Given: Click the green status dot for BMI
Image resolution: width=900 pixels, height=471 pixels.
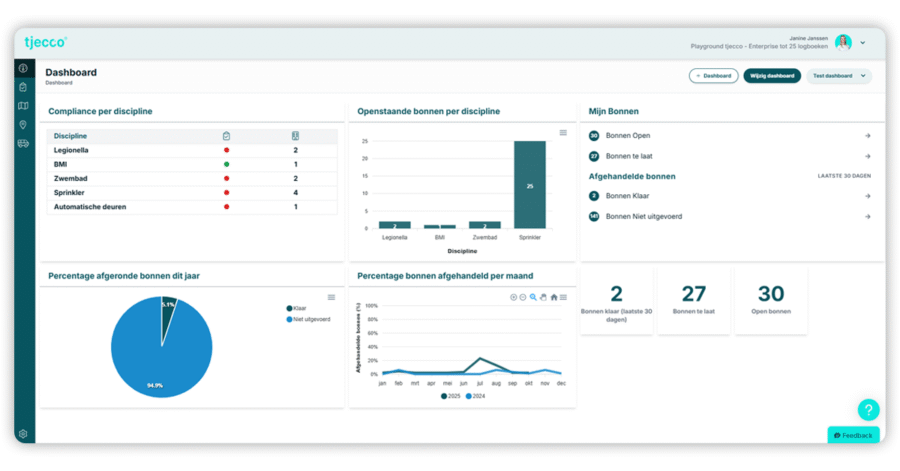Looking at the screenshot, I should (226, 165).
